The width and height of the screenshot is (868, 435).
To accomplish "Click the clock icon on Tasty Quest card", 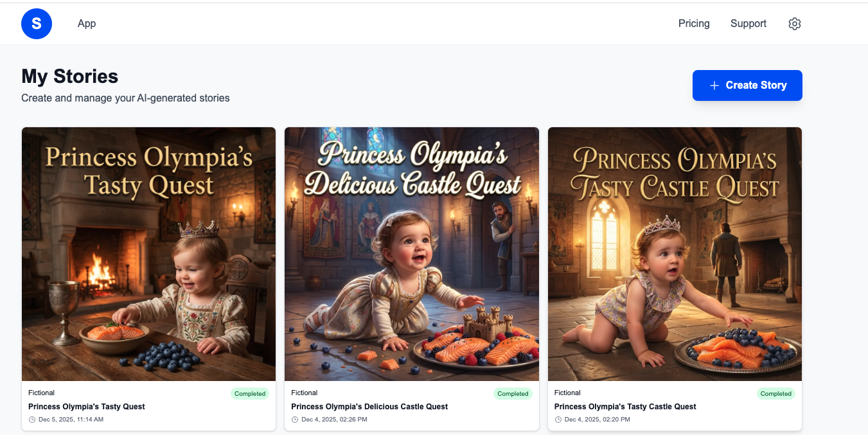I will pyautogui.click(x=31, y=419).
